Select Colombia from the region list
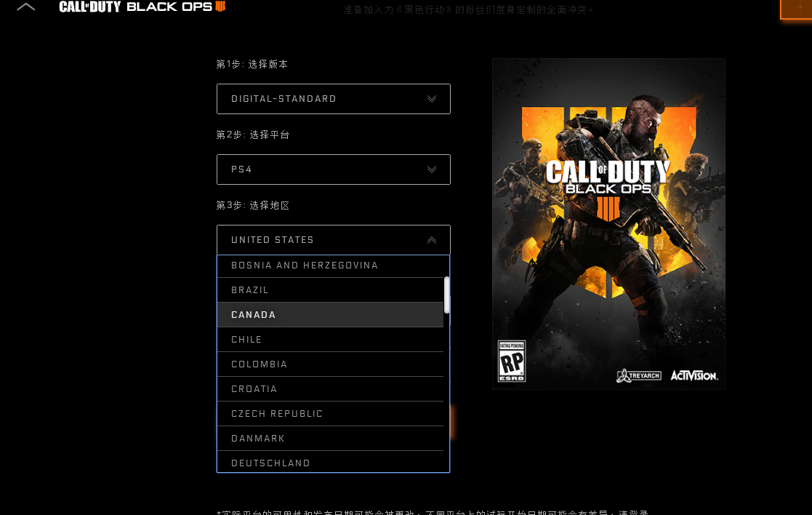Image resolution: width=812 pixels, height=515 pixels. coord(330,364)
